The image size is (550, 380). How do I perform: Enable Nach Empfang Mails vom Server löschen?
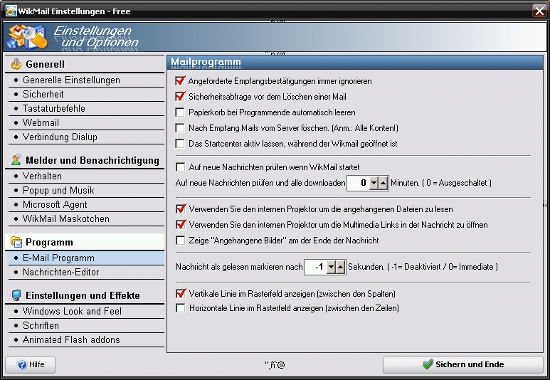(180, 128)
